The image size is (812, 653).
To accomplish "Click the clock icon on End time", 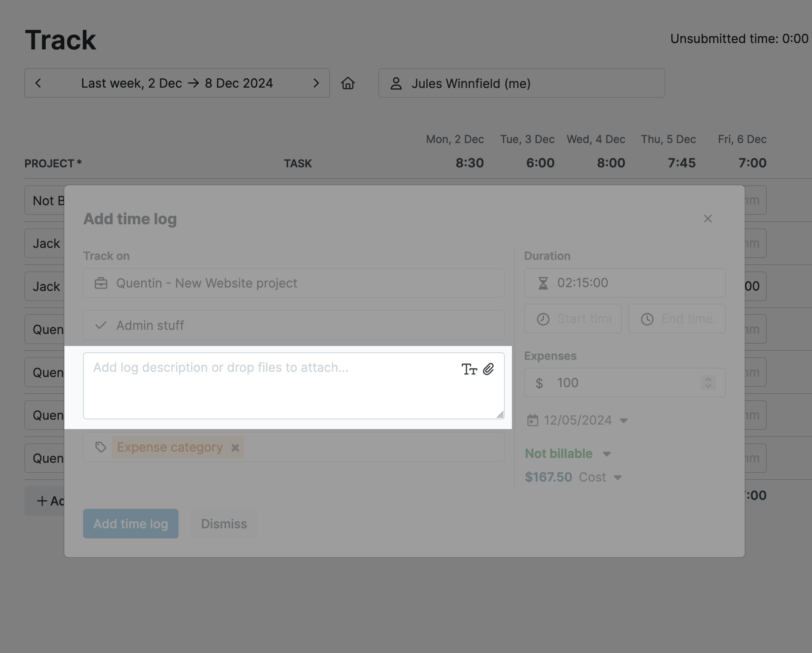I will tap(647, 318).
